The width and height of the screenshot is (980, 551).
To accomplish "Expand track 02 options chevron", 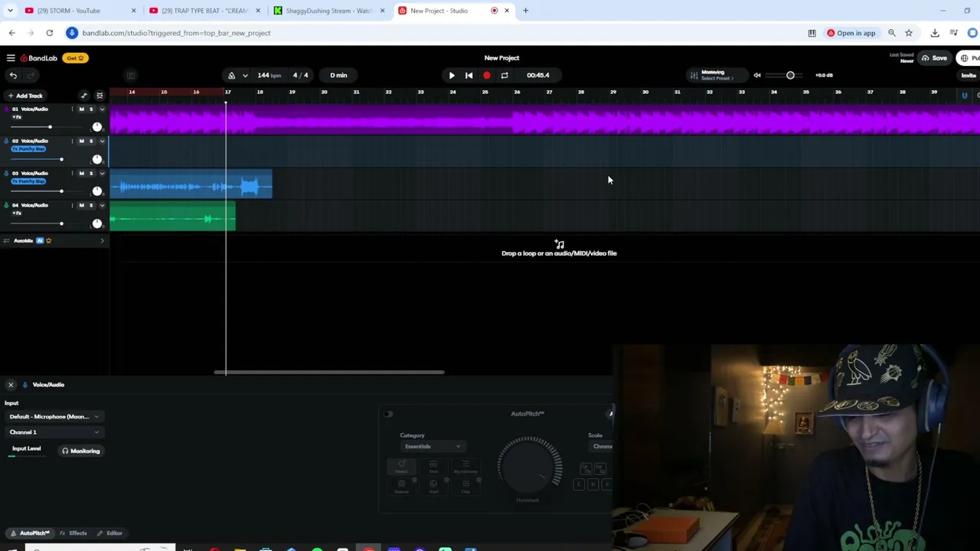I will click(102, 142).
